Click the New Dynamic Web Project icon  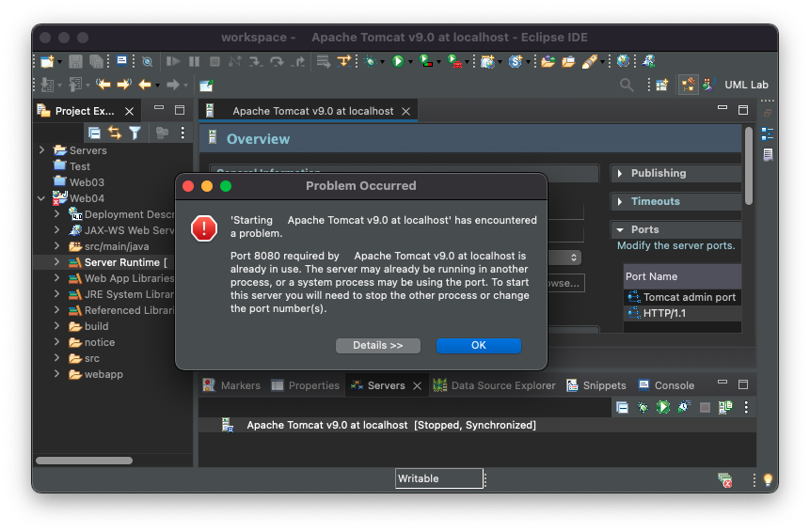(x=487, y=62)
